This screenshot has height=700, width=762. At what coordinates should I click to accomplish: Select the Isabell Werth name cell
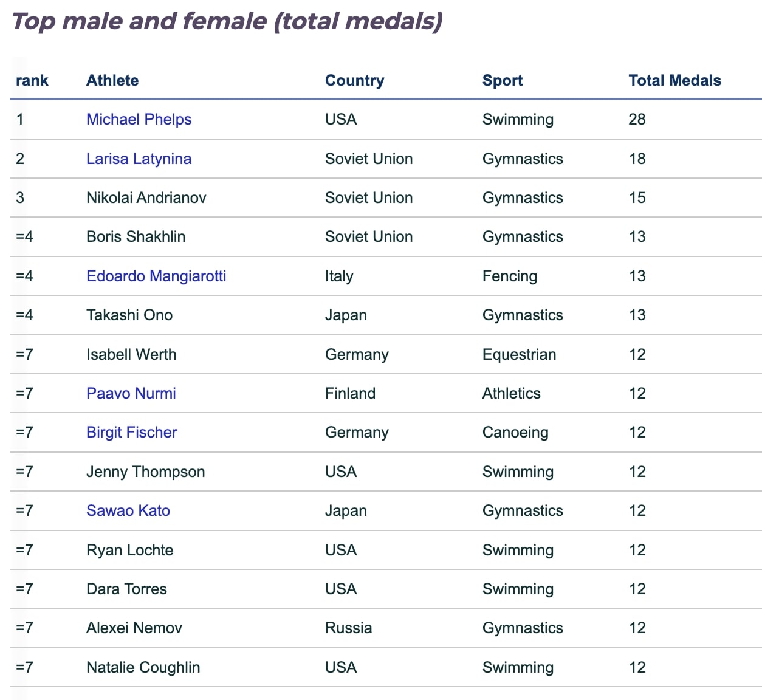tap(131, 354)
